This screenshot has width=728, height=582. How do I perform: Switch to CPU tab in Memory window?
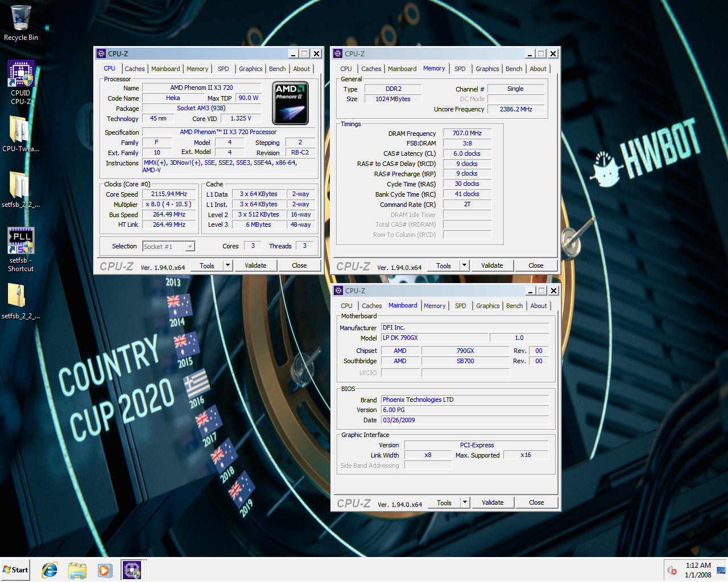click(x=346, y=69)
